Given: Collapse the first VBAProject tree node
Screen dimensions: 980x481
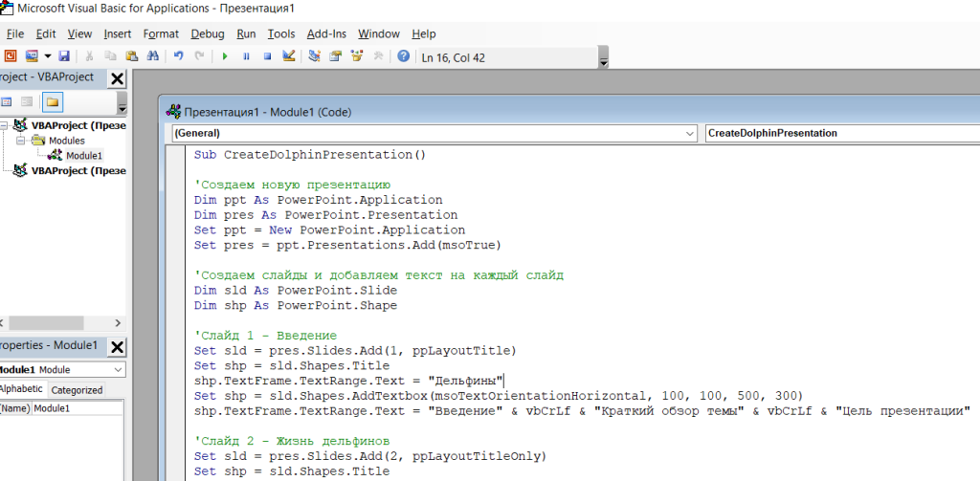Looking at the screenshot, I should (x=4, y=125).
